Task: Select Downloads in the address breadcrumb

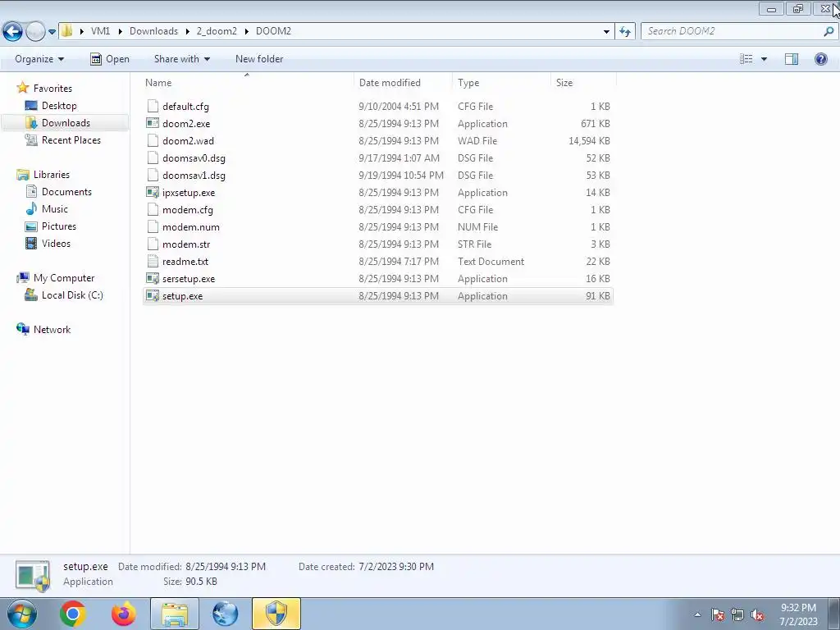Action: point(153,31)
